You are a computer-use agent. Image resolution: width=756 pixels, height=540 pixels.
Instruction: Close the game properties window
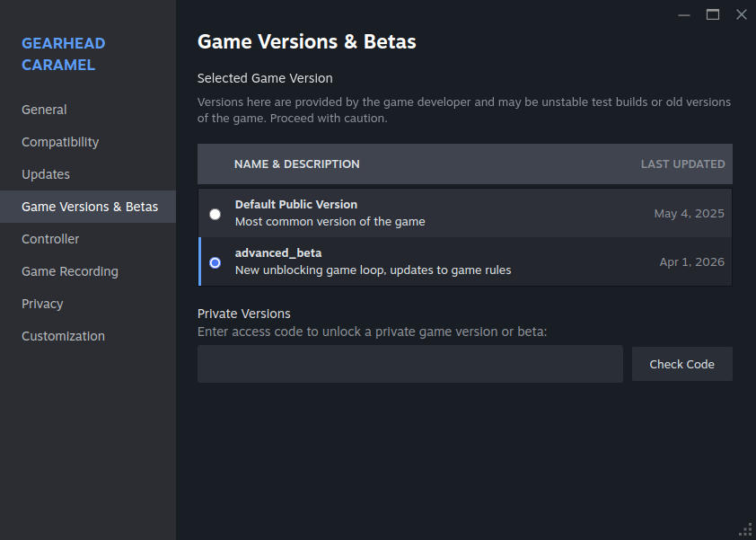[741, 14]
